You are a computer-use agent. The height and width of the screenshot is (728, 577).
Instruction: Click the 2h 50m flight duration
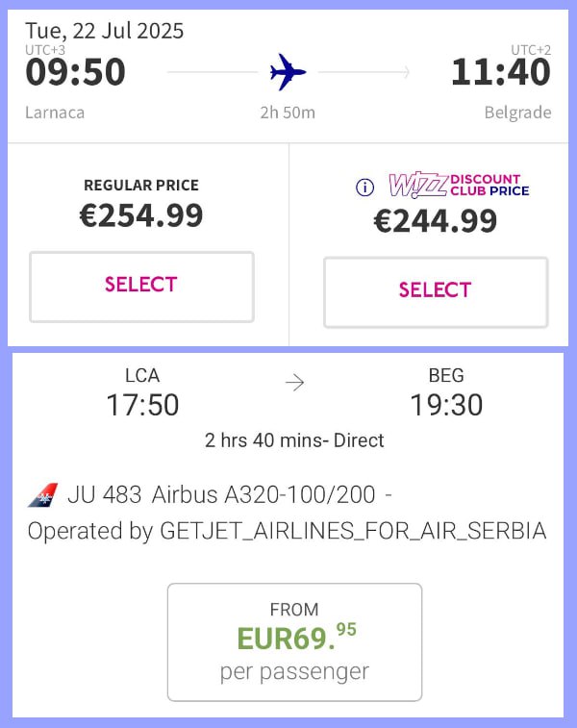[x=288, y=113]
